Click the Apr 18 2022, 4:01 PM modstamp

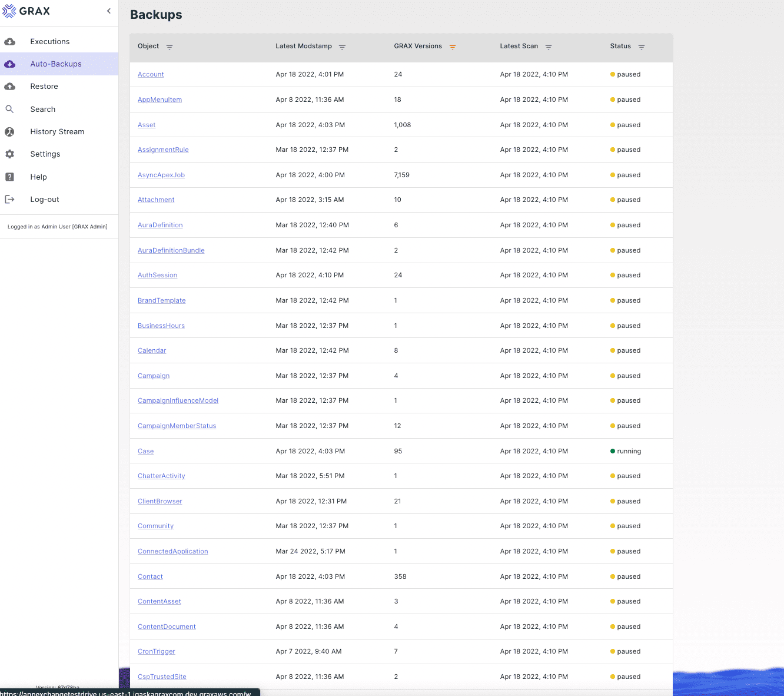[310, 75]
